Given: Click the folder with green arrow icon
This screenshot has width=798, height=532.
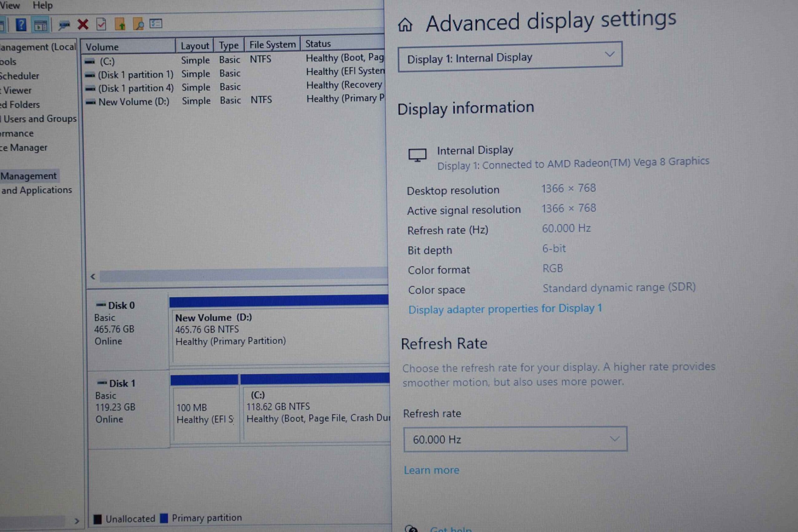Looking at the screenshot, I should point(120,24).
